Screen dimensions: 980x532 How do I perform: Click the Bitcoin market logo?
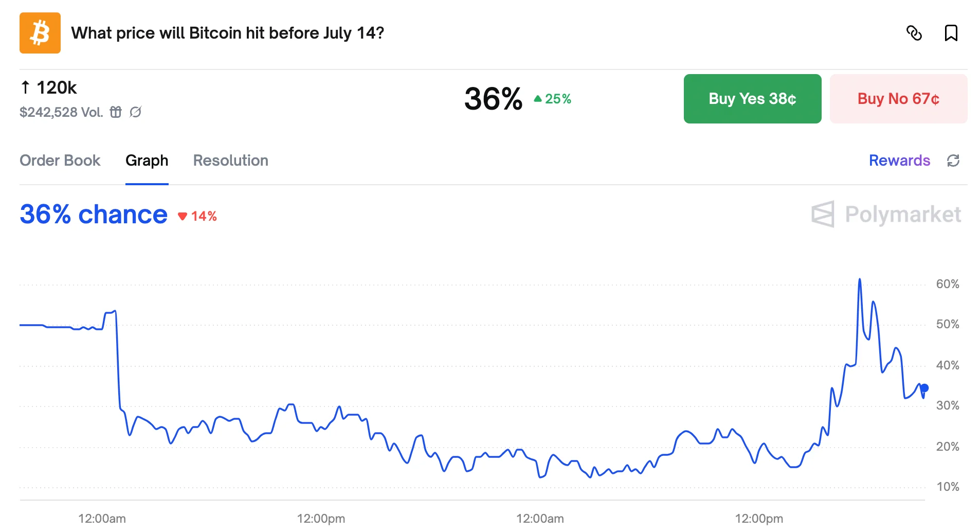[40, 32]
